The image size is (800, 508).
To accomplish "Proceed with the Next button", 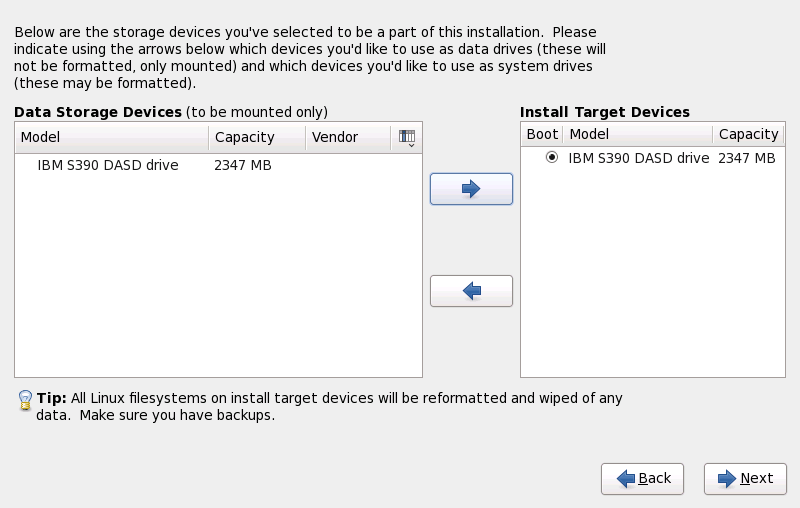I will pyautogui.click(x=745, y=478).
